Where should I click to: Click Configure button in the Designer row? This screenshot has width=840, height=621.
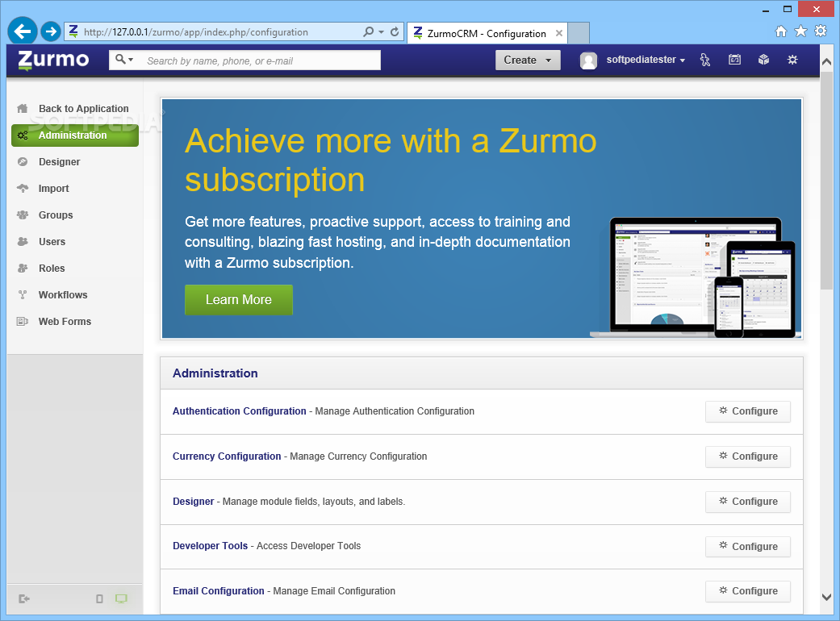click(x=748, y=502)
